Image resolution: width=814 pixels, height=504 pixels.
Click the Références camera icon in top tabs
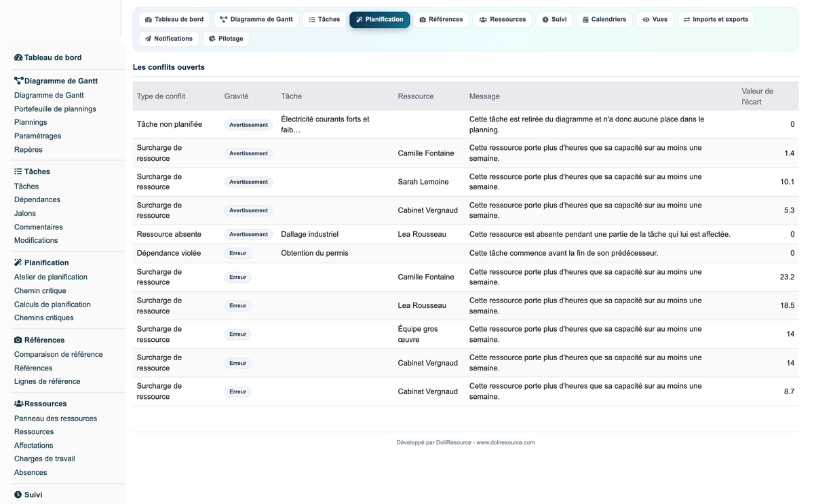(x=423, y=20)
